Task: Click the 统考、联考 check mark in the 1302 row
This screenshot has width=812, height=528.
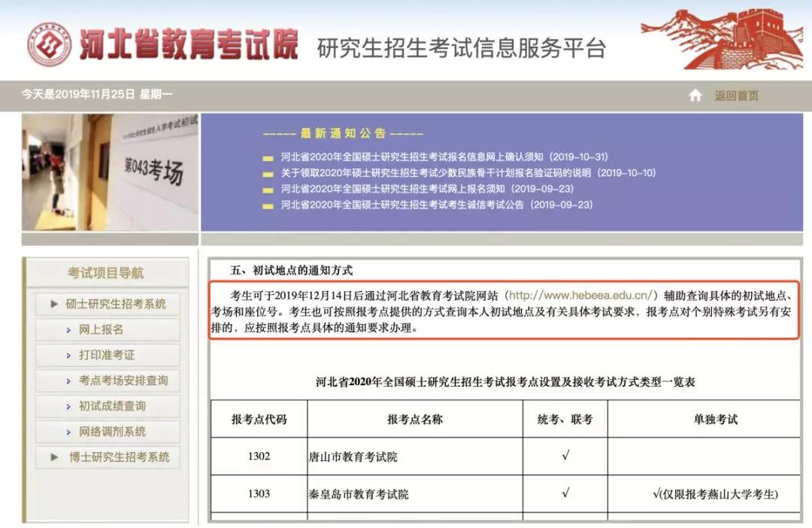Action: coord(565,456)
